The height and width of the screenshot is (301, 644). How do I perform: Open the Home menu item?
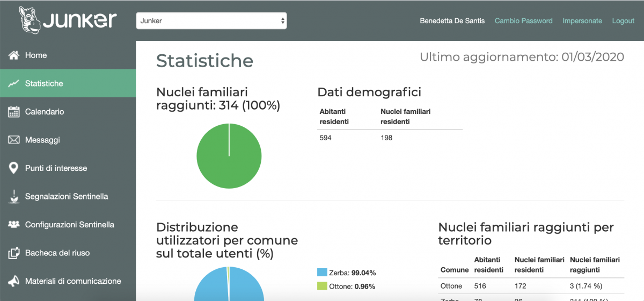tap(68, 55)
